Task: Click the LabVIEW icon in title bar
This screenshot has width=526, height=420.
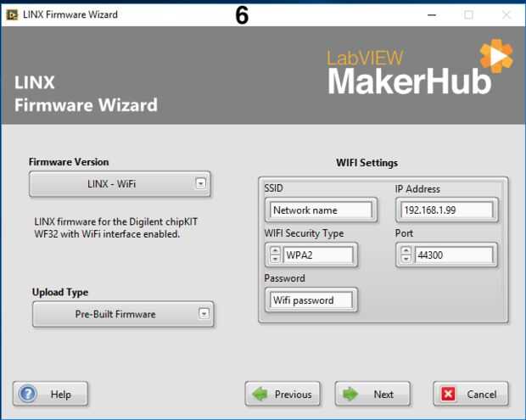Action: point(12,14)
